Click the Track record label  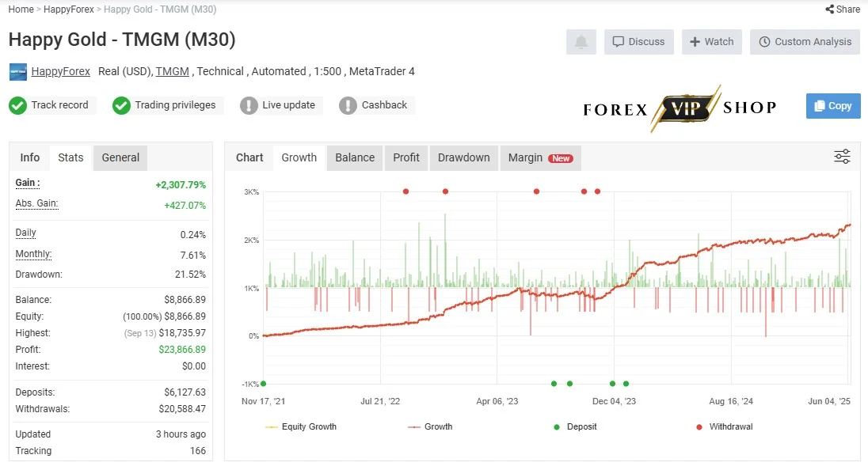[x=59, y=105]
